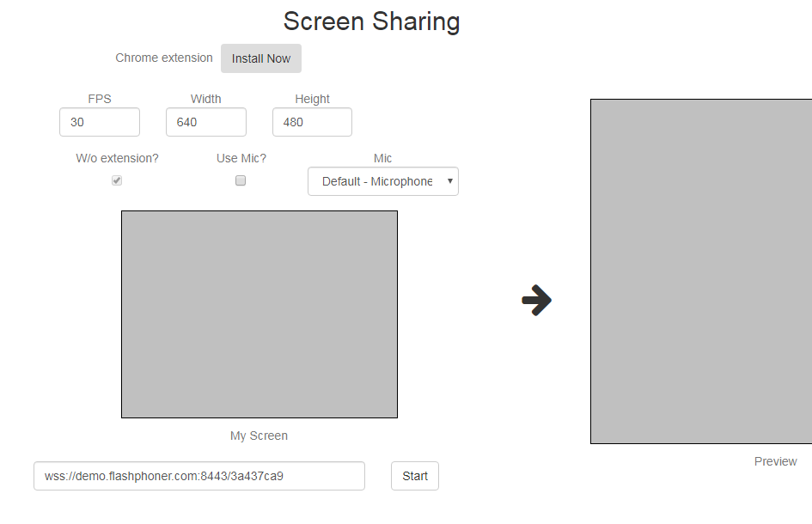The image size is (812, 524).
Task: Click the Install Now button
Action: (x=261, y=58)
